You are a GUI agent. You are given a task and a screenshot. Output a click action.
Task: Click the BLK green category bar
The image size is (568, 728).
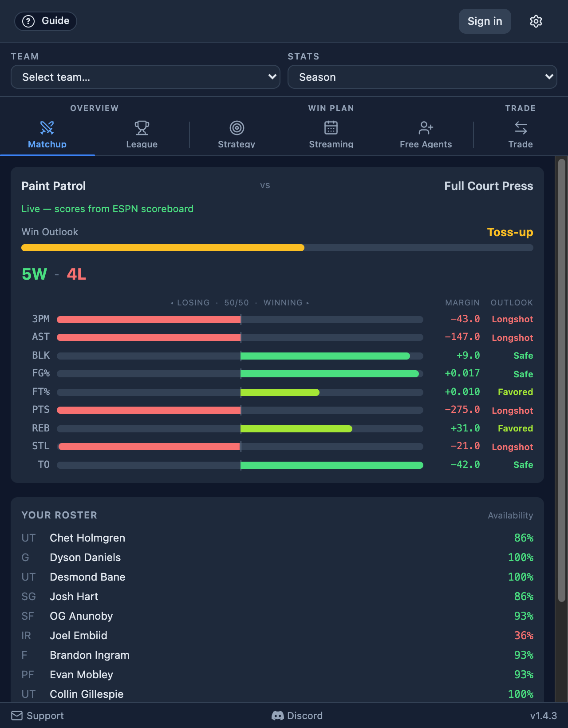(325, 356)
